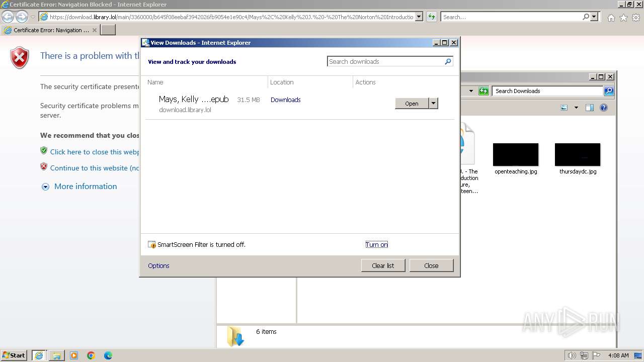Image resolution: width=644 pixels, height=362 pixels.
Task: Click the IE Back navigation button
Action: [8, 17]
